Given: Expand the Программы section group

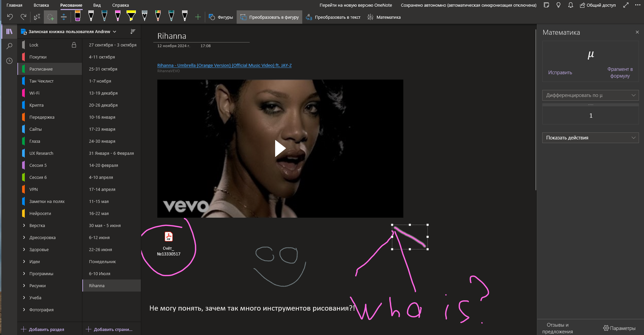Looking at the screenshot, I should (x=24, y=273).
